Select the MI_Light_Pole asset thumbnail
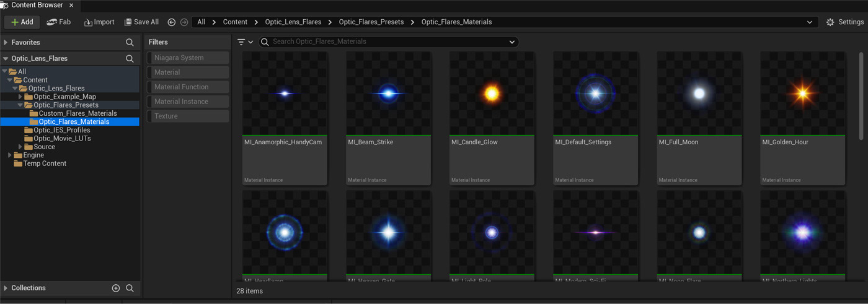This screenshot has width=868, height=304. tap(492, 232)
